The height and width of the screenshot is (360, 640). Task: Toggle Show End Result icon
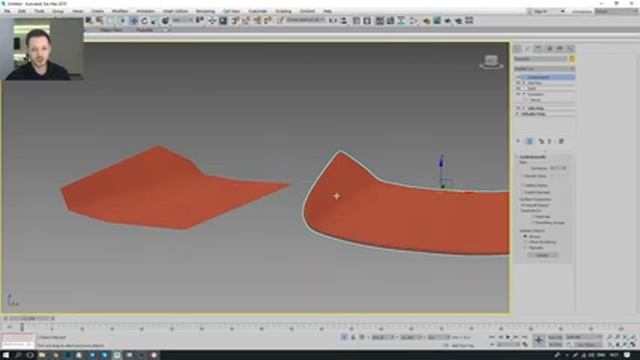coord(529,141)
